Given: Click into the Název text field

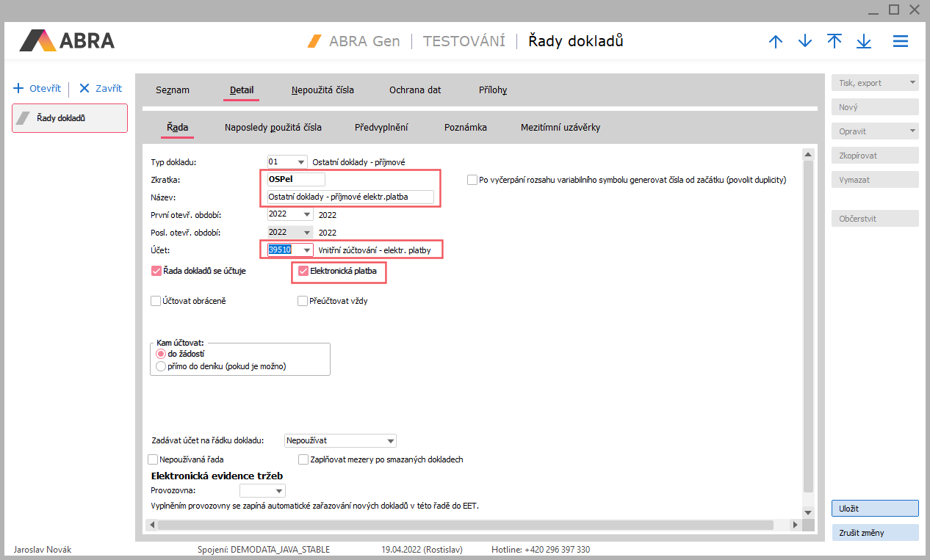Looking at the screenshot, I should (x=350, y=197).
